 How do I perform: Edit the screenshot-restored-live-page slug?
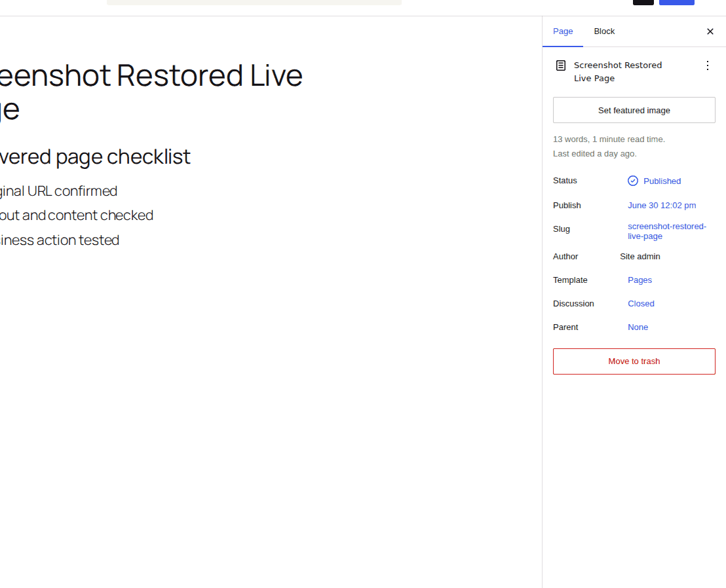[x=667, y=231]
